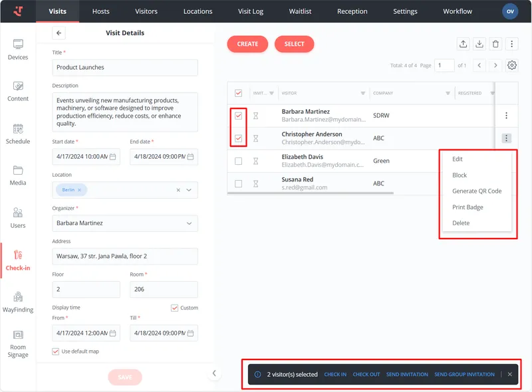Choose Generate QR Code from context menu
532x392 pixels.
(477, 191)
